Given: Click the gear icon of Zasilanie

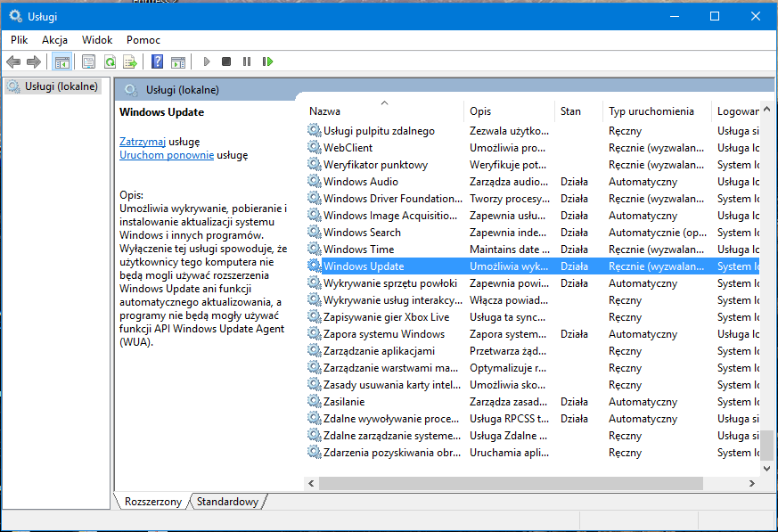Looking at the screenshot, I should click(x=314, y=401).
